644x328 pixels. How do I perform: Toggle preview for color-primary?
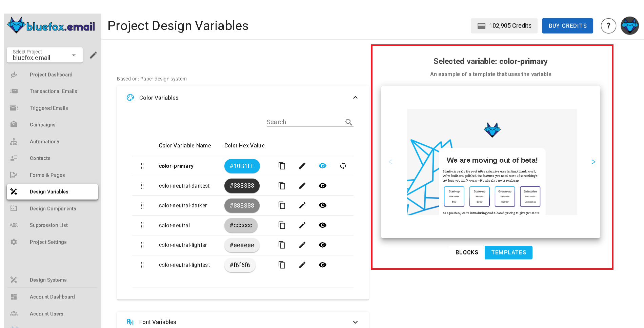[323, 166]
